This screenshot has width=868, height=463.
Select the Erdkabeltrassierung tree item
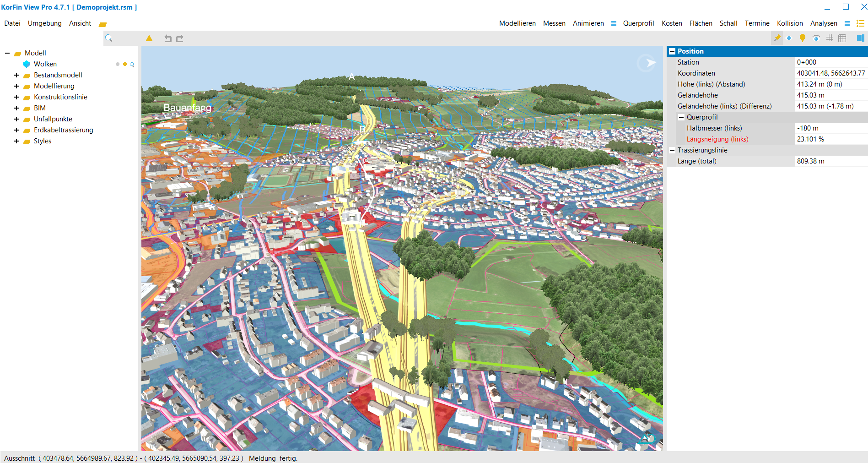coord(63,130)
